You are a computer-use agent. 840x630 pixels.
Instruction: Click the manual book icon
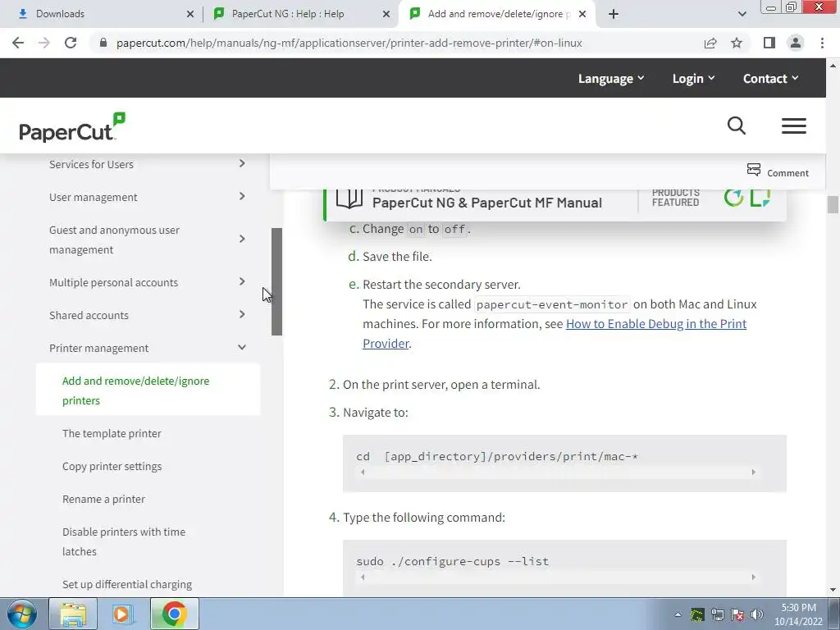(x=349, y=199)
